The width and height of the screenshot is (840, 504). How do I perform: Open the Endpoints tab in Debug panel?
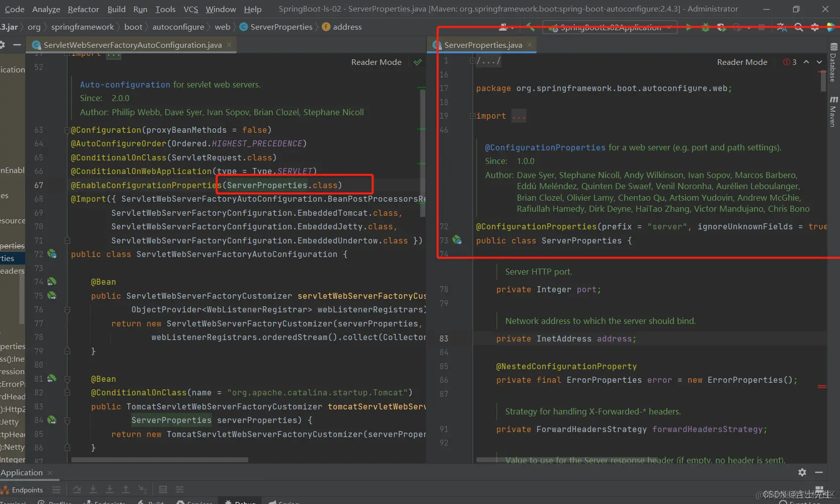(x=22, y=490)
